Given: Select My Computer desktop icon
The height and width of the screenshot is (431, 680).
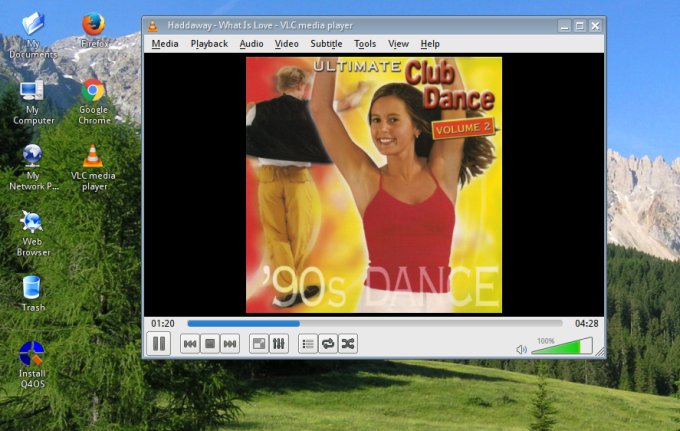Looking at the screenshot, I should click(33, 102).
